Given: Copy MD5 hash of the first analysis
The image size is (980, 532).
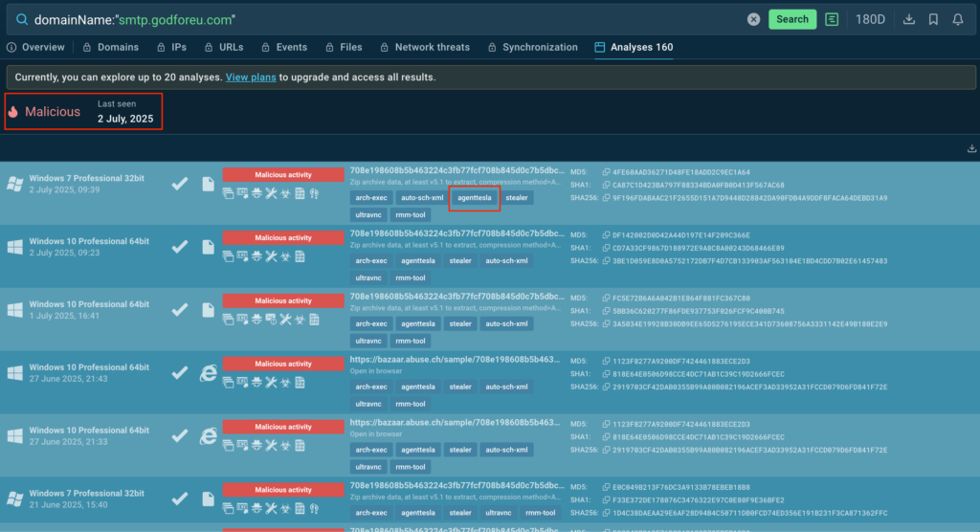Looking at the screenshot, I should pyautogui.click(x=606, y=172).
